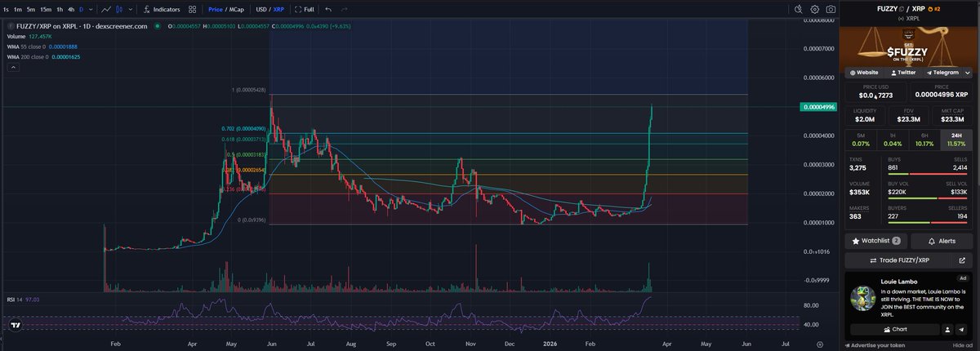Screen dimensions: 980x351
Task: Open chart settings gear
Action: (814, 9)
